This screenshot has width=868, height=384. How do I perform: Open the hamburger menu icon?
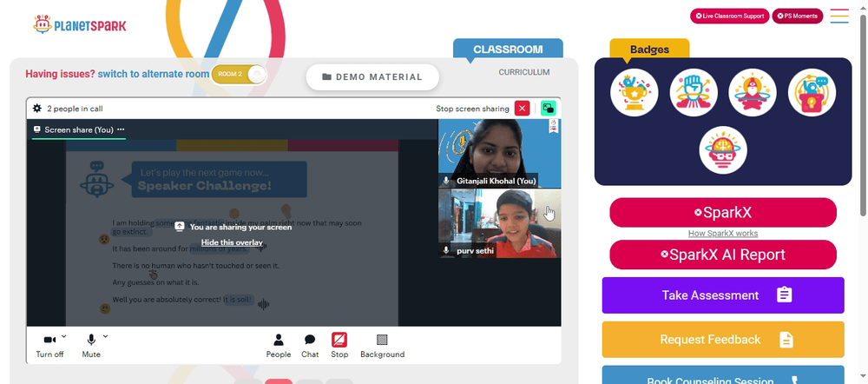(x=839, y=16)
